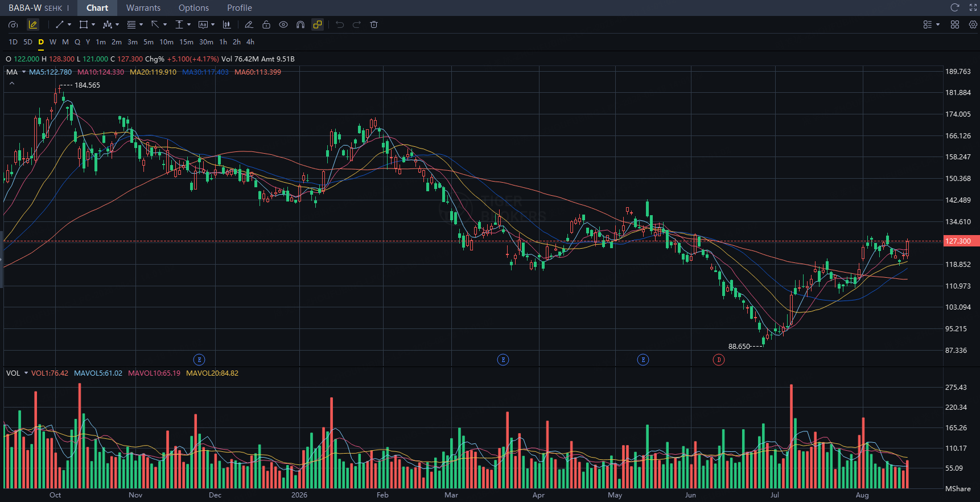980x502 pixels.
Task: Click the candlestick chart icon in toolbar
Action: [x=227, y=24]
